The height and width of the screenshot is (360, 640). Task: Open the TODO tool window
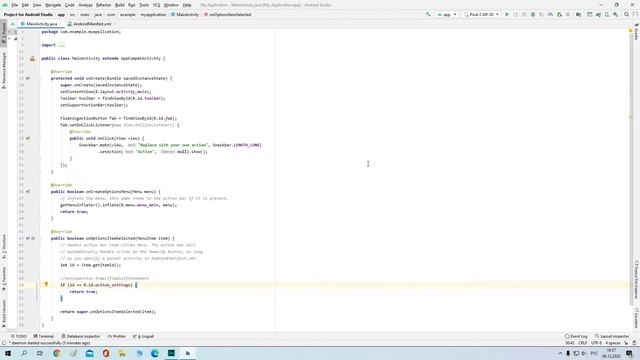click(19, 336)
